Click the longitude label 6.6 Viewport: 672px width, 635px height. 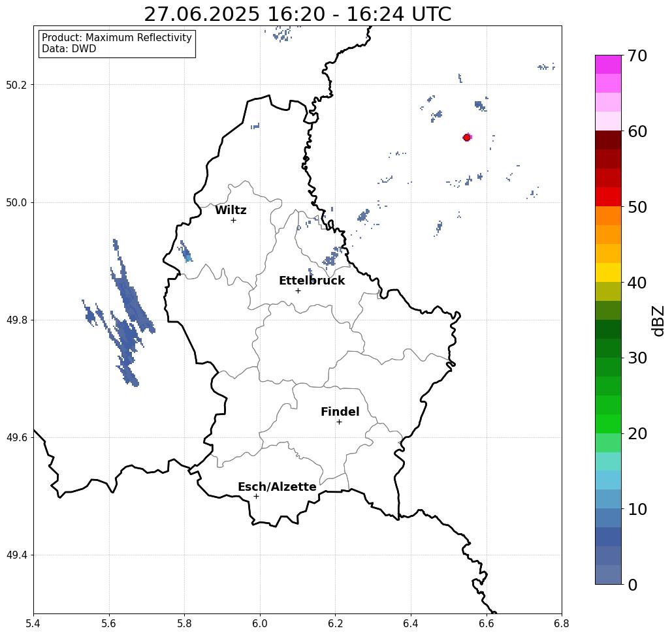487,624
